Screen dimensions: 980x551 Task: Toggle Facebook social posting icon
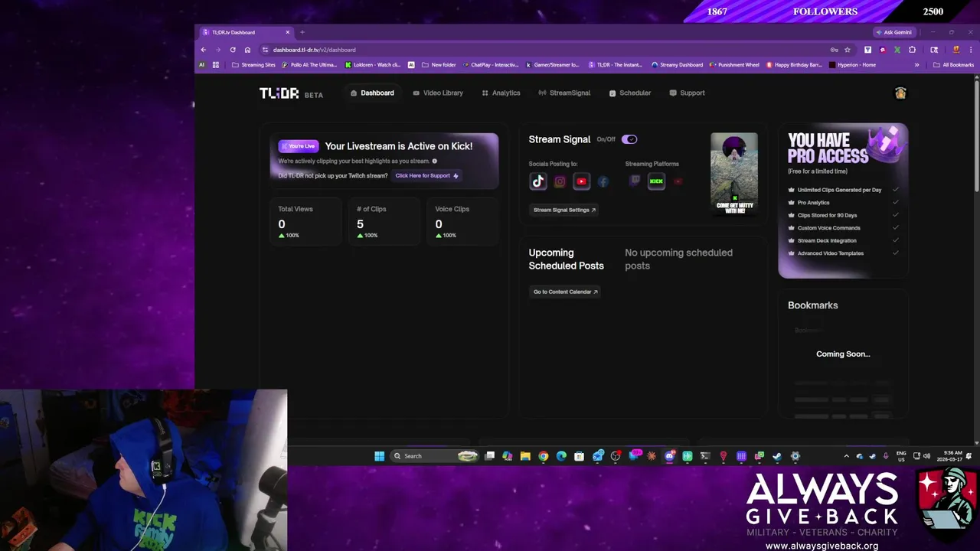[x=603, y=181]
